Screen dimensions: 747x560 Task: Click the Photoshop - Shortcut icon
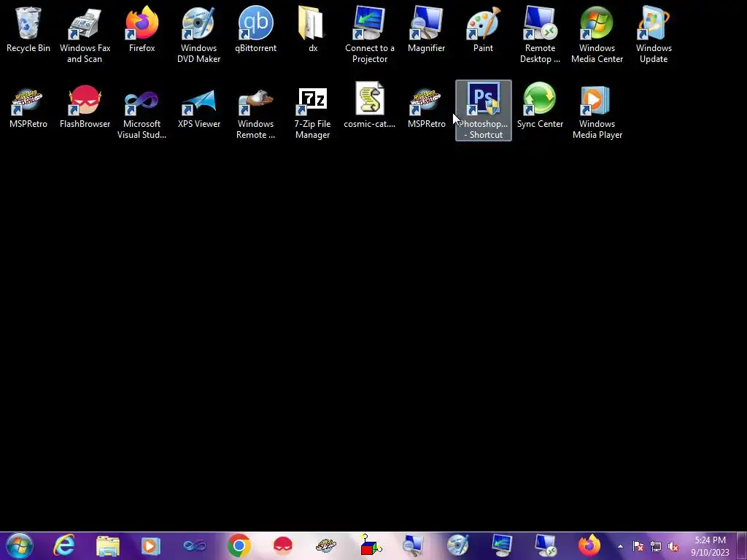click(484, 111)
